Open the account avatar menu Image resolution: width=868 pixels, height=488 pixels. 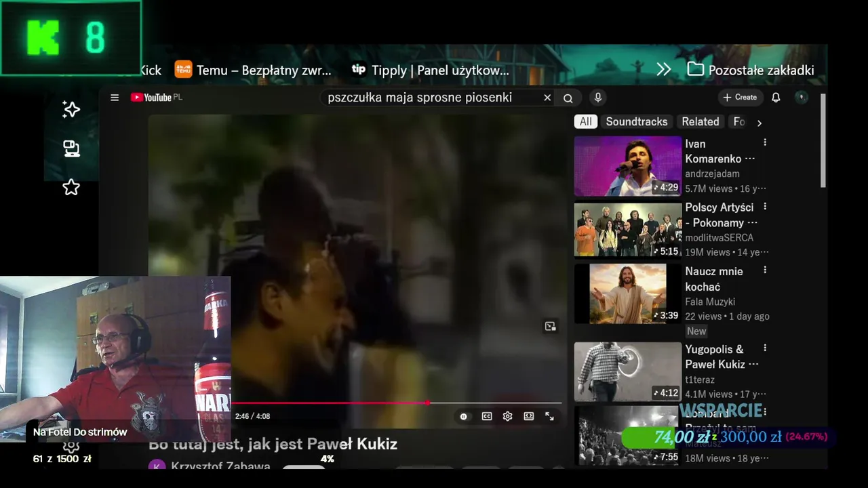point(802,98)
